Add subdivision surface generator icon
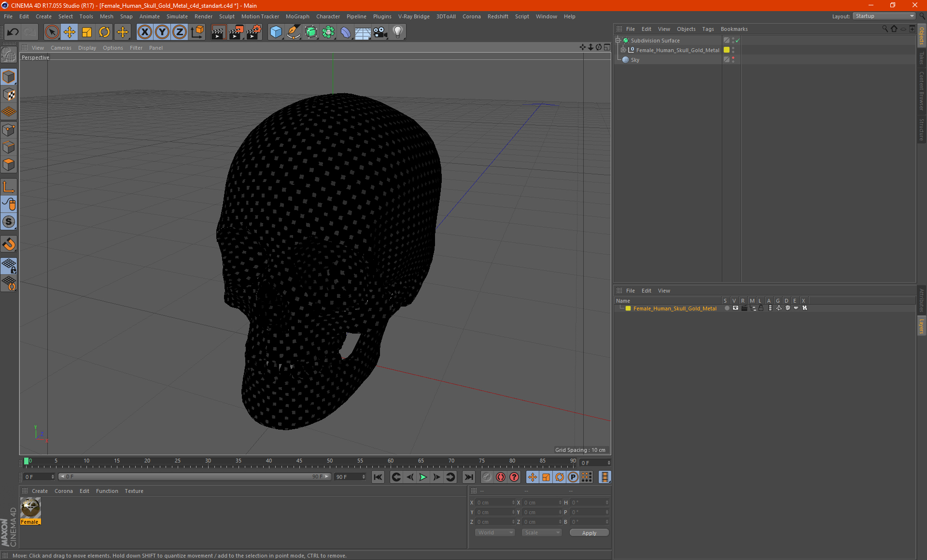The height and width of the screenshot is (560, 927). click(x=311, y=32)
